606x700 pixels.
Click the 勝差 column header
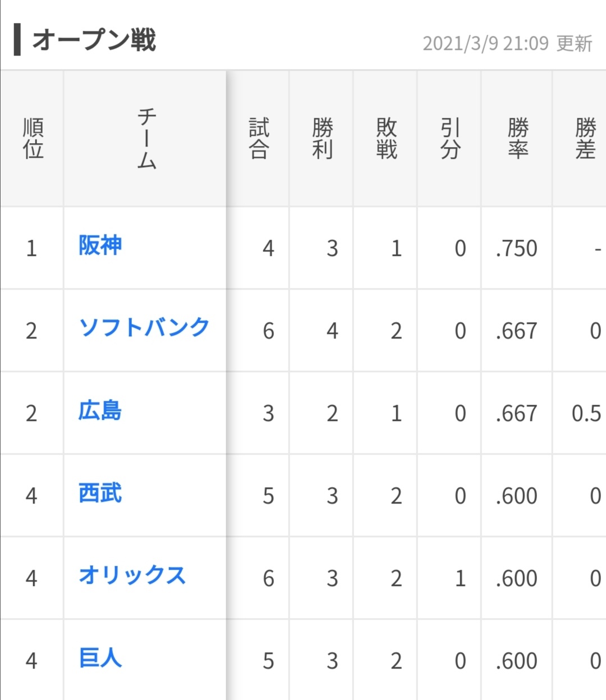pos(585,138)
